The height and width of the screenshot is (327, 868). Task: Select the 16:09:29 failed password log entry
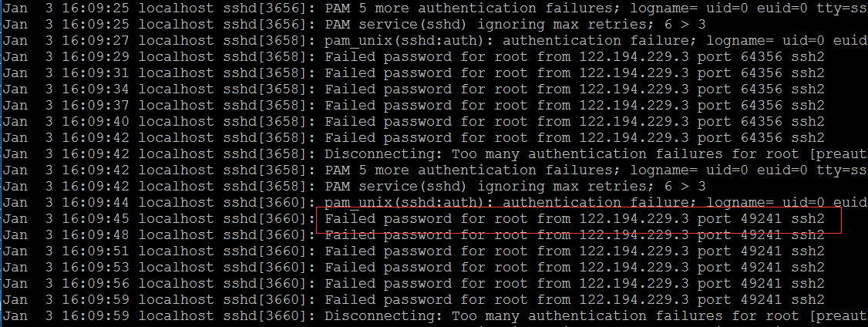click(x=413, y=57)
